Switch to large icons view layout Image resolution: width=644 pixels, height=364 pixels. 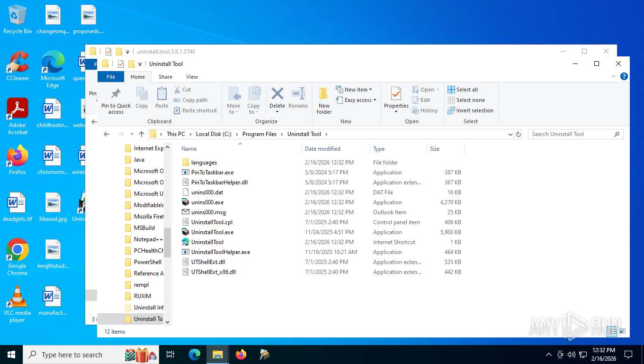coord(622,331)
